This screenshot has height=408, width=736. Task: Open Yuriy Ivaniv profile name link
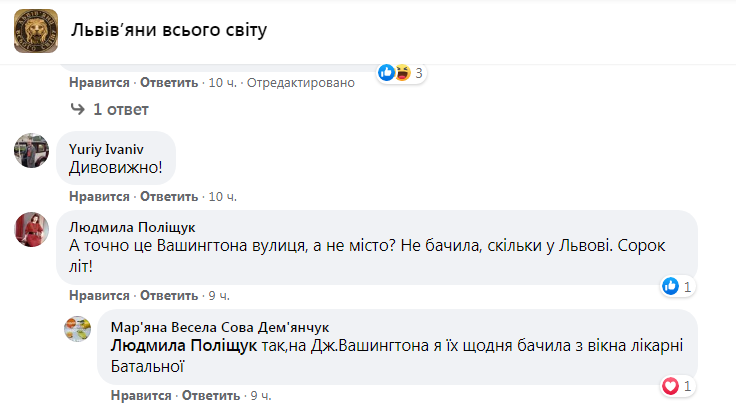105,147
